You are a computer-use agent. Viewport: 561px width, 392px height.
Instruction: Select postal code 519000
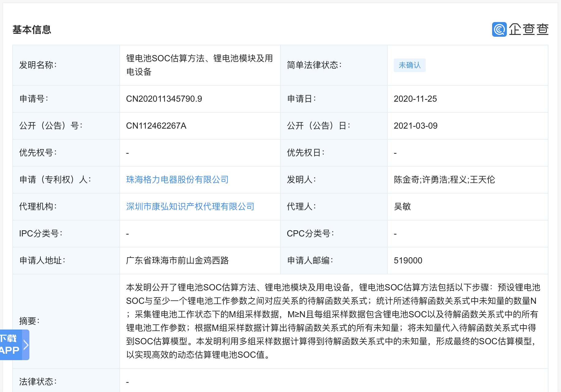(x=408, y=260)
